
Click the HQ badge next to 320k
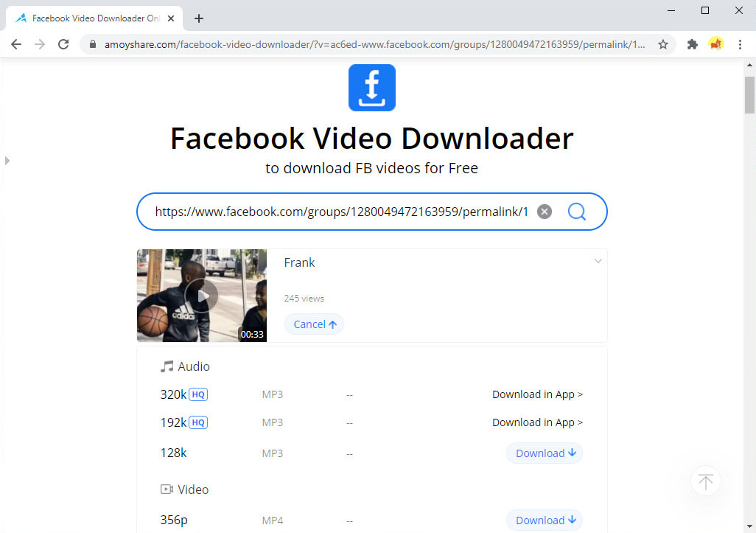[x=197, y=394]
